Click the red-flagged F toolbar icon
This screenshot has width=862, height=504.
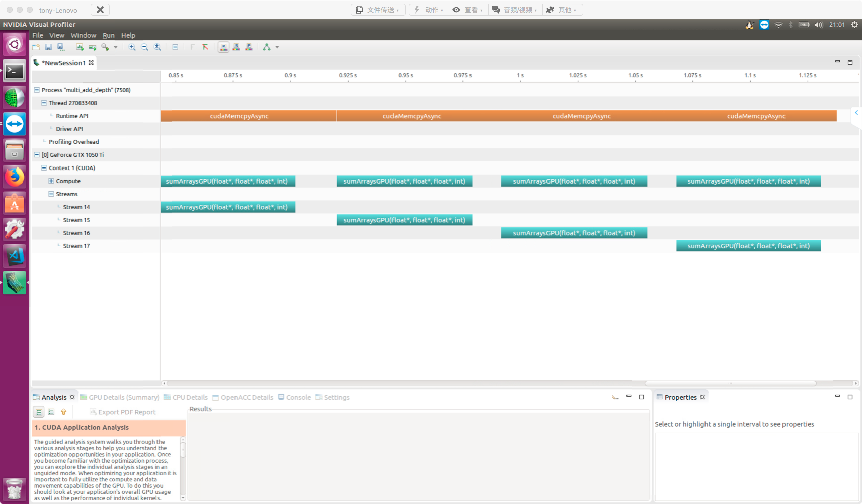coord(205,47)
